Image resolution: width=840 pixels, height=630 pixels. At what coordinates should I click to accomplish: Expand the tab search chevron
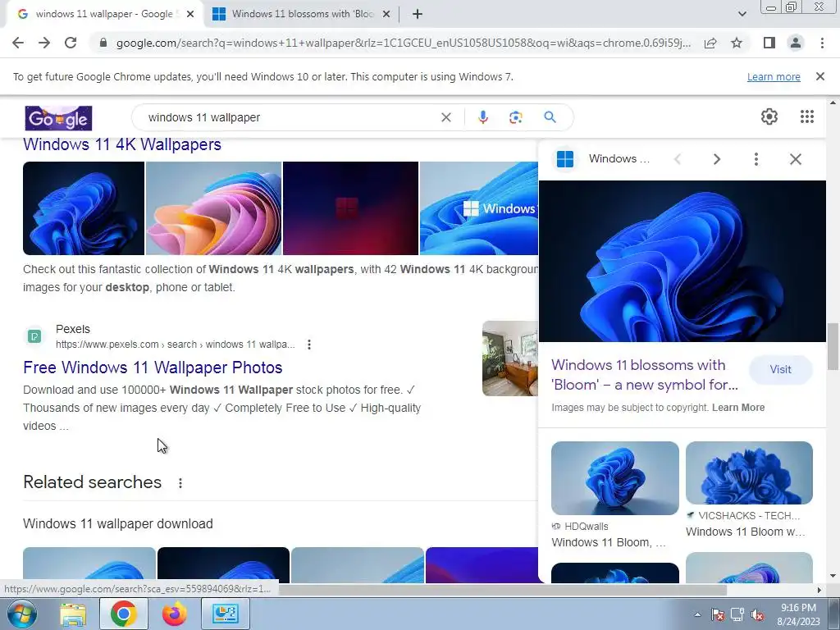click(742, 14)
